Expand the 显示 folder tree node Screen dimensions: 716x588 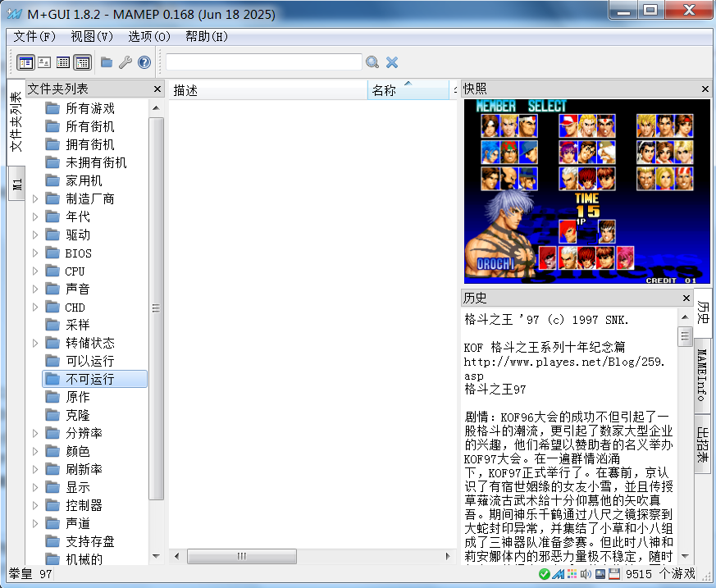click(35, 488)
